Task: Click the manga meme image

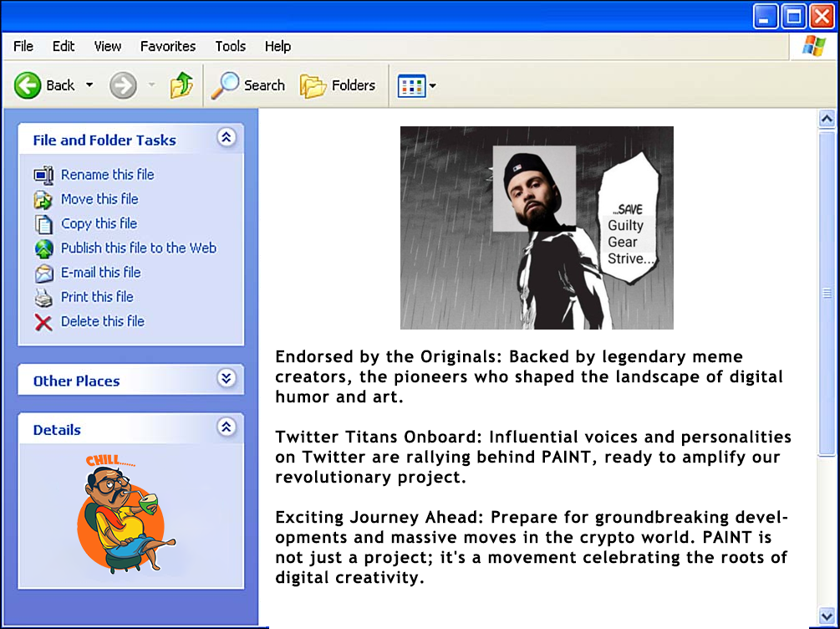Action: (537, 228)
